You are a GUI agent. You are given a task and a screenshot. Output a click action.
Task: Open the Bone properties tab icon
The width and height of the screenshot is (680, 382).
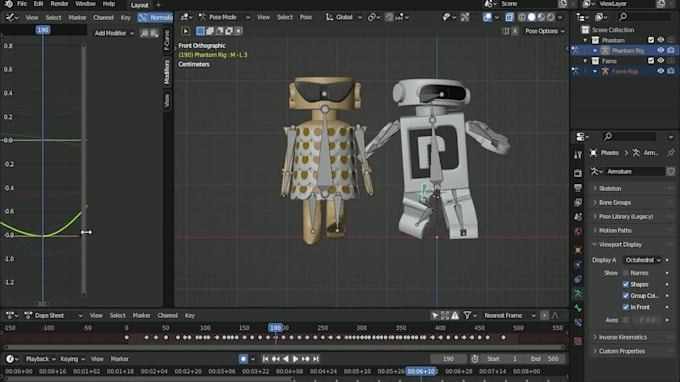[578, 308]
